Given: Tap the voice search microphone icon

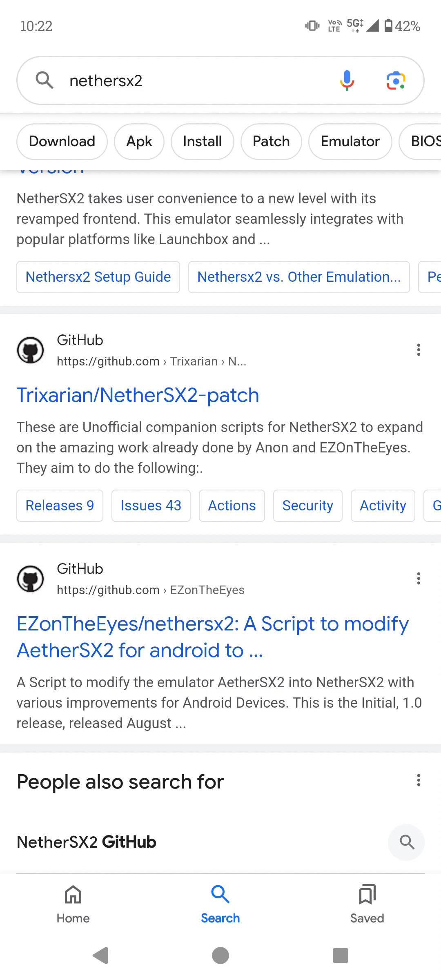Looking at the screenshot, I should pos(347,80).
